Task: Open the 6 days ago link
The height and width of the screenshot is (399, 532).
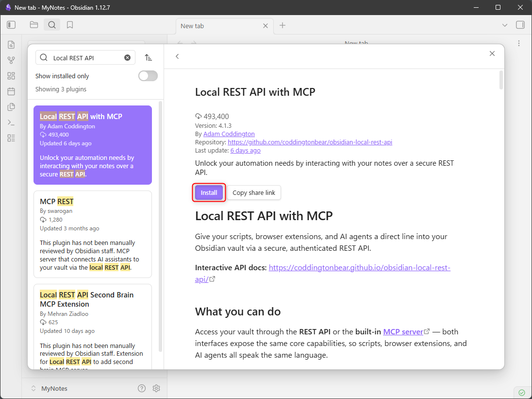Action: [x=245, y=151]
